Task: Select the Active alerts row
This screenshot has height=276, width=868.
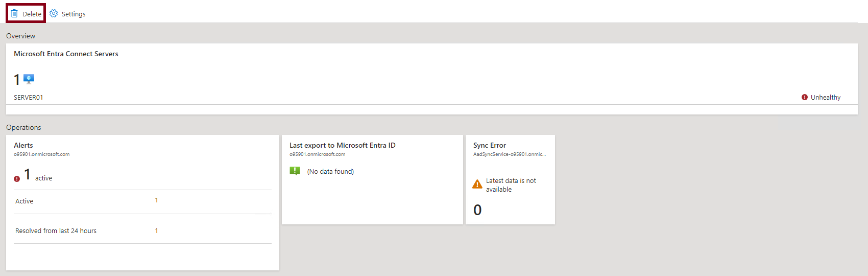Action: point(142,201)
